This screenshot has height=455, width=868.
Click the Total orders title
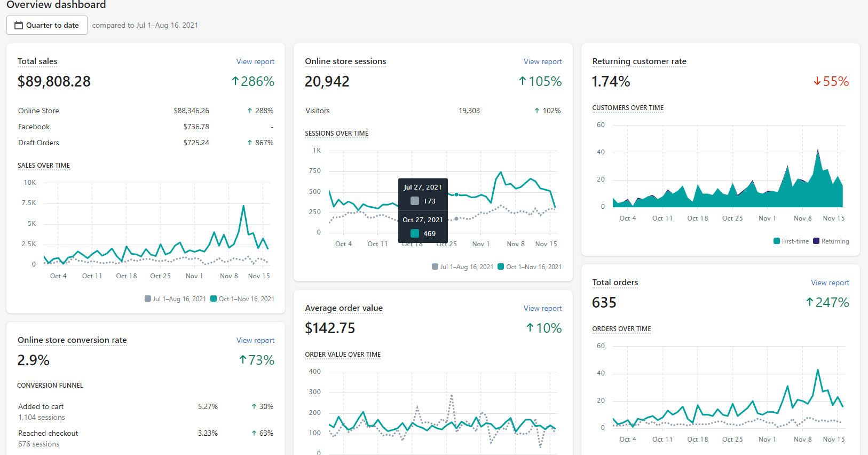pyautogui.click(x=615, y=283)
